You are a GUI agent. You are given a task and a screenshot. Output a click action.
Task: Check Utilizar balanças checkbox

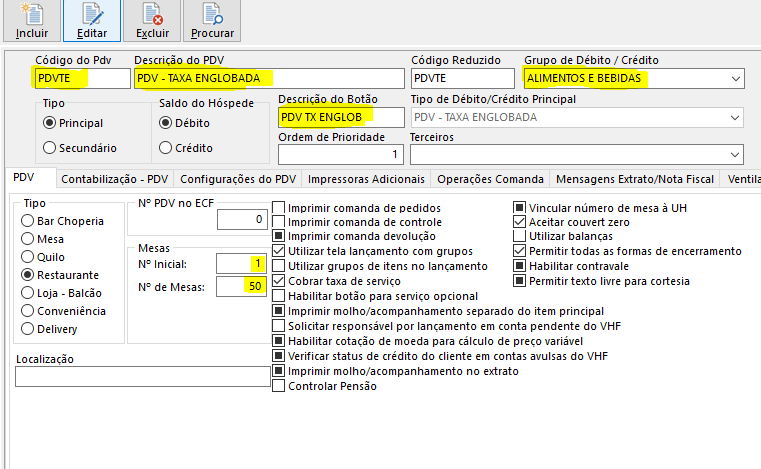(x=519, y=236)
